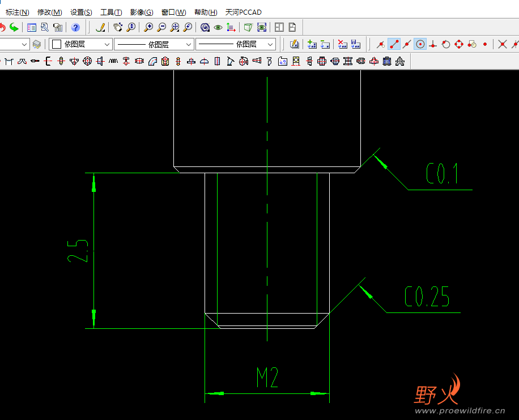Click the white color swatch box
The height and width of the screenshot is (420, 519).
tap(57, 44)
